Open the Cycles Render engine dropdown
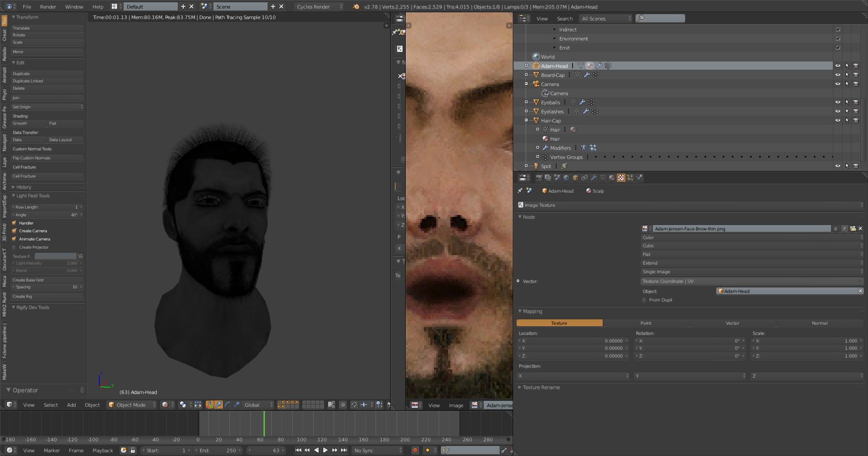868x456 pixels. [x=319, y=6]
